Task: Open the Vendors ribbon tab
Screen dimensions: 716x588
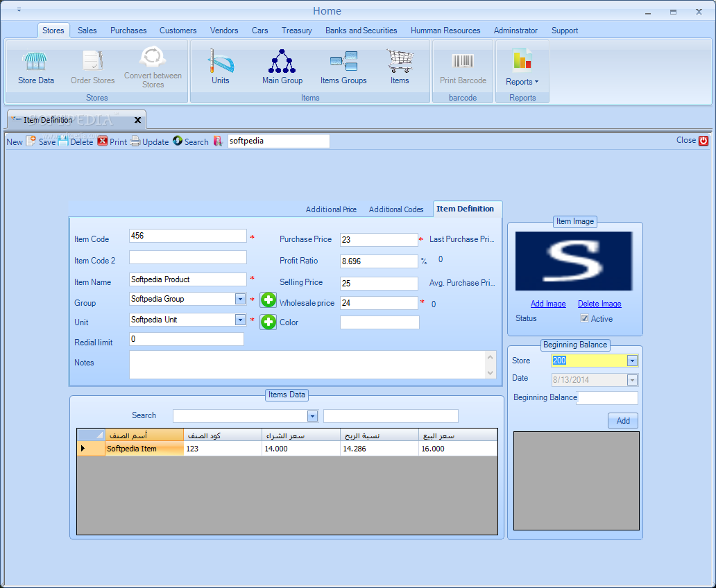Action: click(x=224, y=31)
